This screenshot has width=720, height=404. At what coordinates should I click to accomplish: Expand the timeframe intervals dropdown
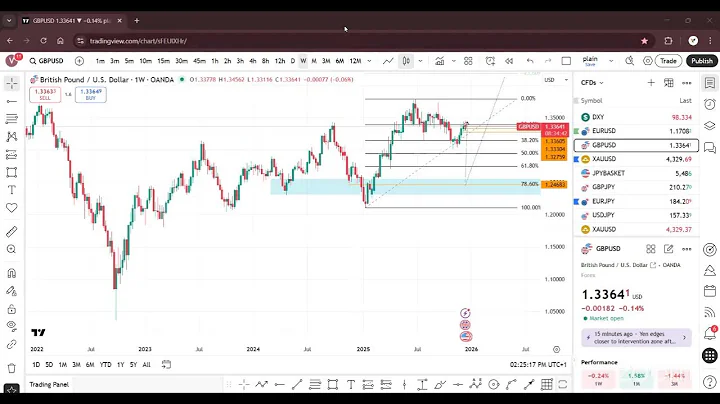(x=369, y=61)
